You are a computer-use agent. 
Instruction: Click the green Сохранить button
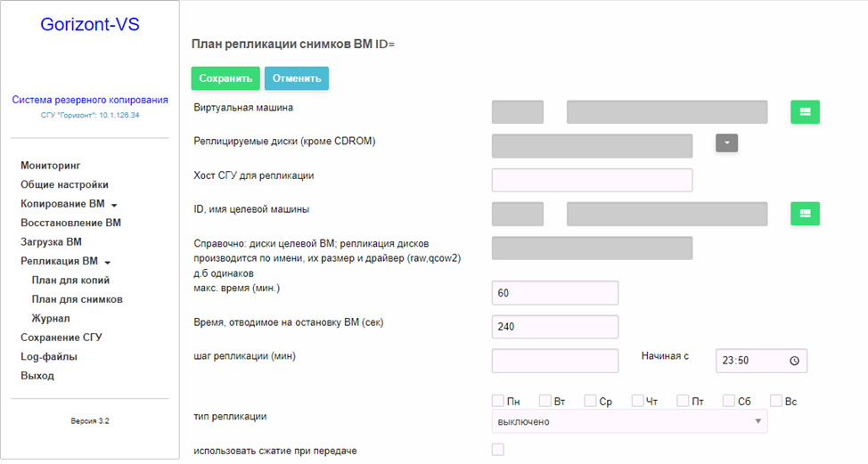pos(225,78)
